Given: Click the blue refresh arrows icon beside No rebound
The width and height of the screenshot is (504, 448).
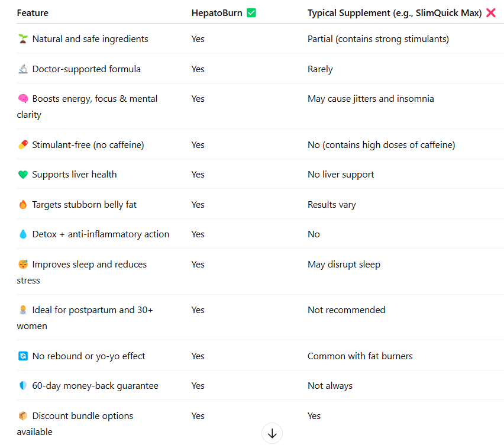Looking at the screenshot, I should click(x=23, y=356).
